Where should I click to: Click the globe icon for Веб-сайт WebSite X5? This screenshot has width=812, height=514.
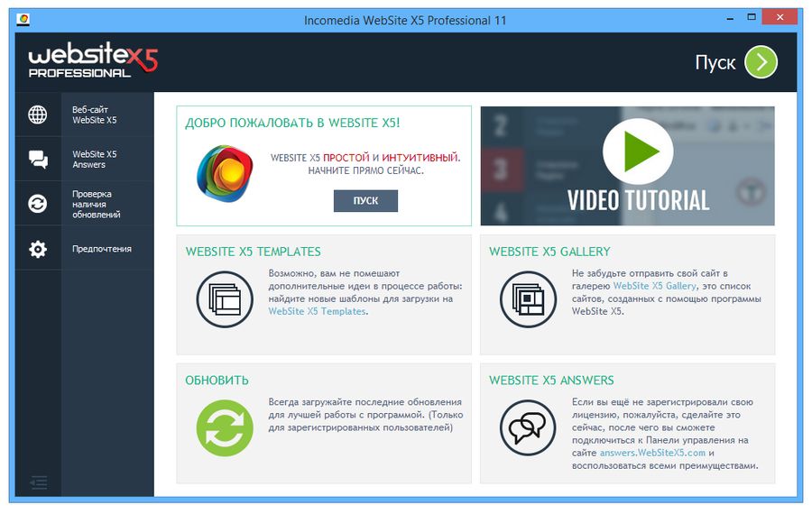(x=38, y=115)
